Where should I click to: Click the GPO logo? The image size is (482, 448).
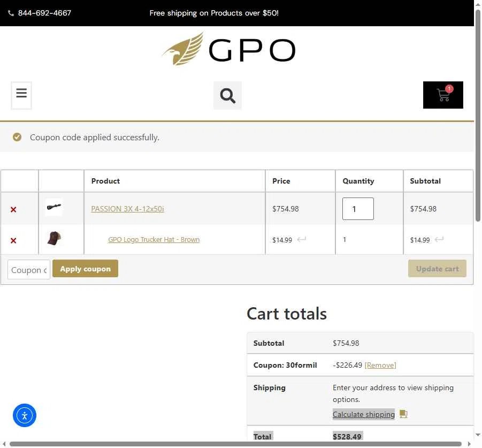coord(229,49)
